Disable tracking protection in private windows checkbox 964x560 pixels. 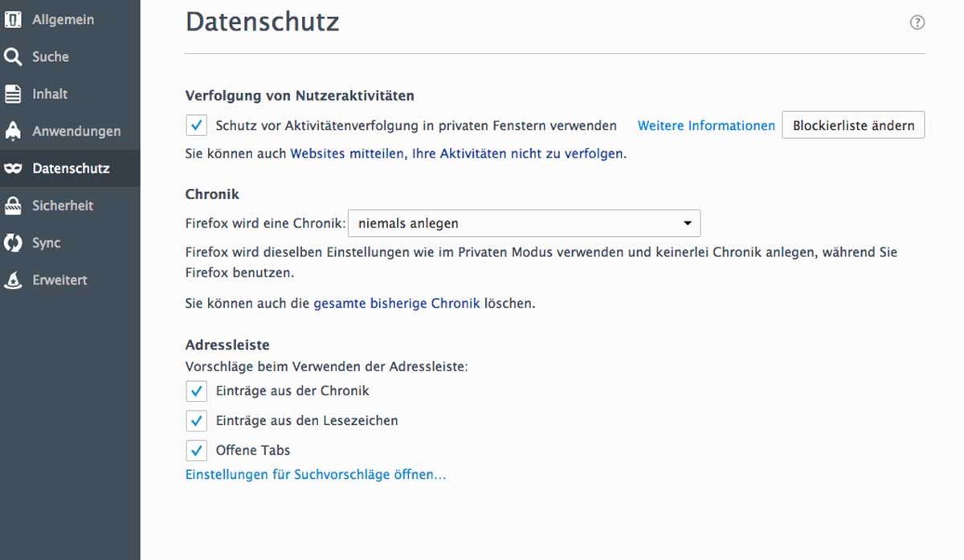[x=196, y=125]
